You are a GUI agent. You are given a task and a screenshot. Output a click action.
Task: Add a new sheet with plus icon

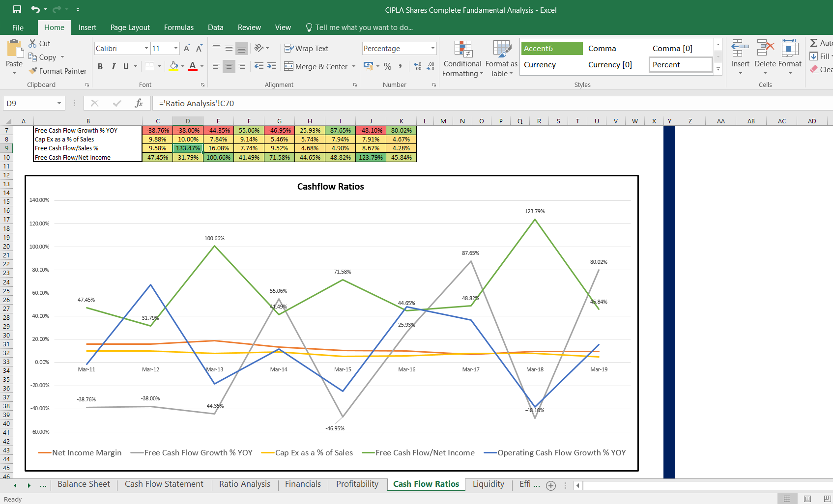point(551,485)
